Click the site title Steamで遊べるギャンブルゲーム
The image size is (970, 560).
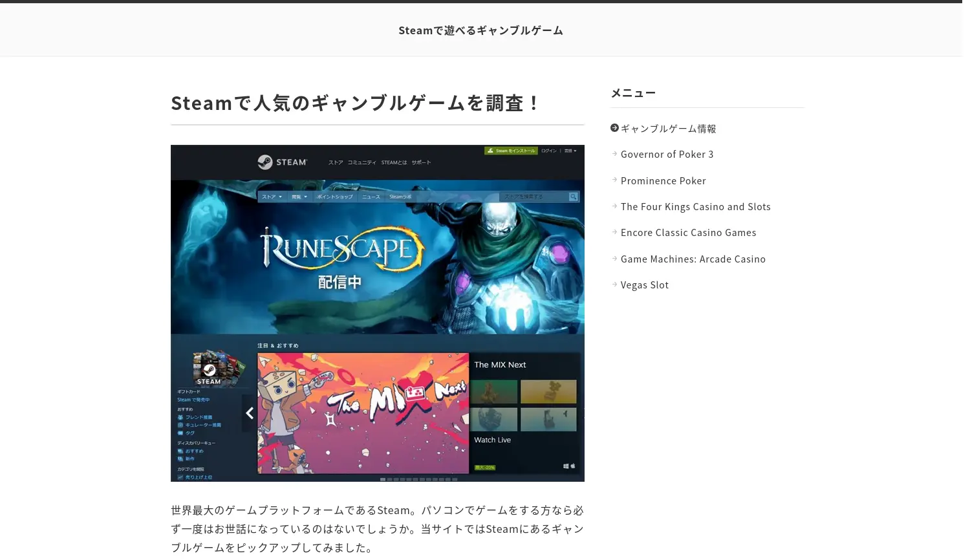click(480, 30)
